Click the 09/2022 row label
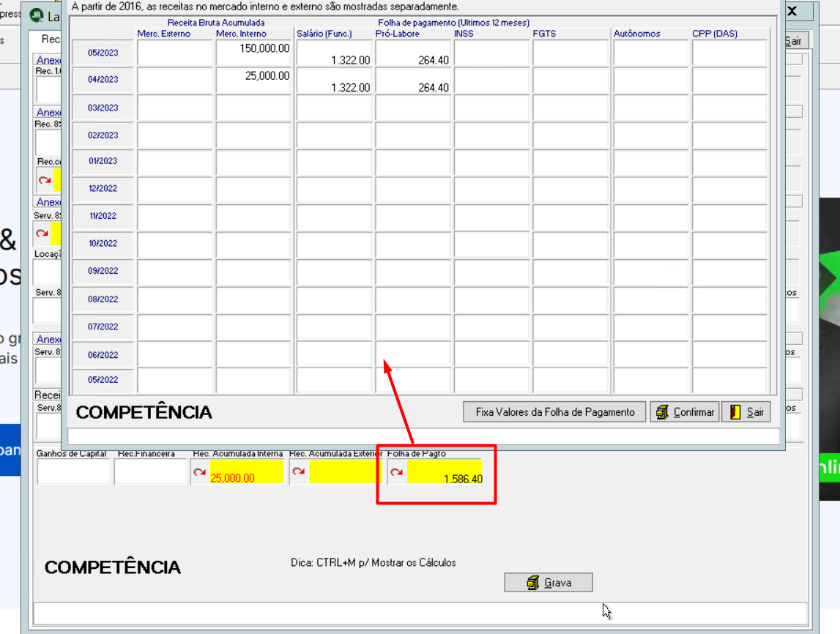Screen dimensions: 840x634 [103, 271]
